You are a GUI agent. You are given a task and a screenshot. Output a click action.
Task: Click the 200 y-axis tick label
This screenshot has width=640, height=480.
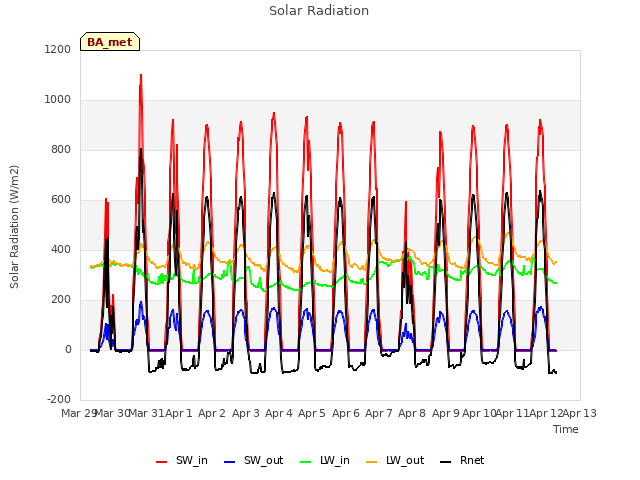[x=61, y=300]
